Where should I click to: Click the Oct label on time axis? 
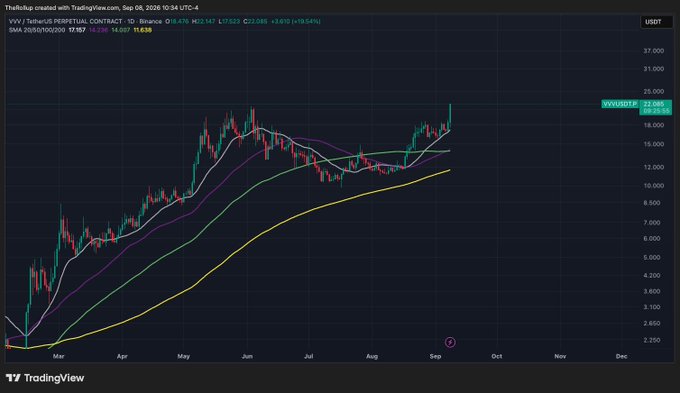(x=497, y=356)
